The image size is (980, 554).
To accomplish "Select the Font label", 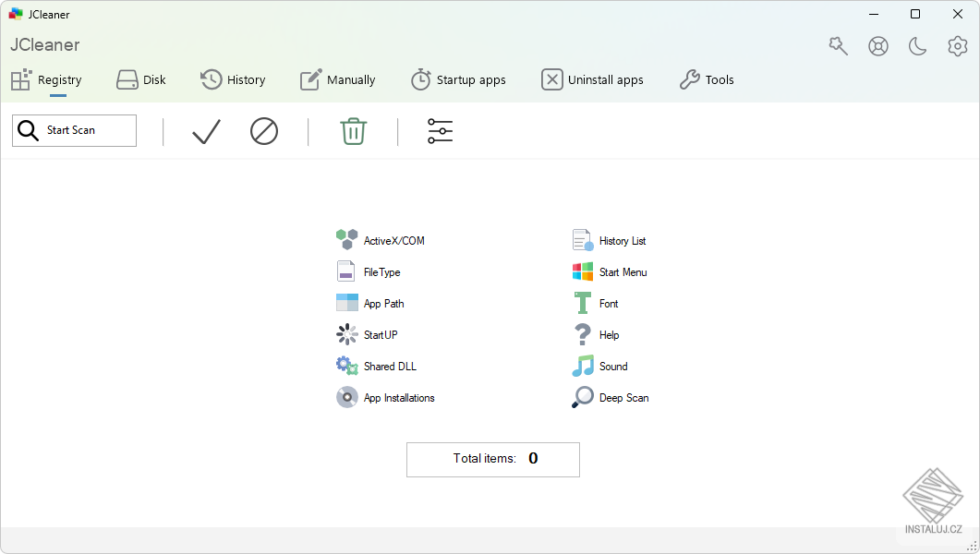I will click(x=609, y=304).
